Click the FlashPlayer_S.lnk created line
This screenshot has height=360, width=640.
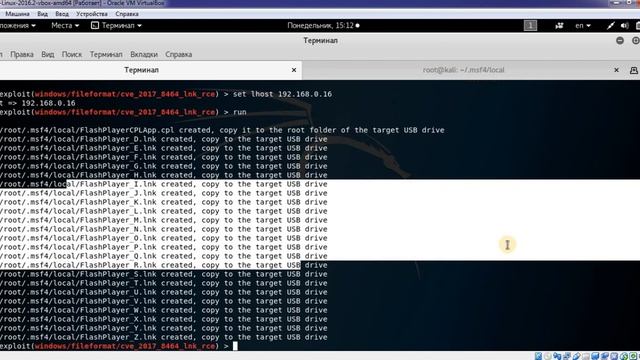tap(163, 274)
